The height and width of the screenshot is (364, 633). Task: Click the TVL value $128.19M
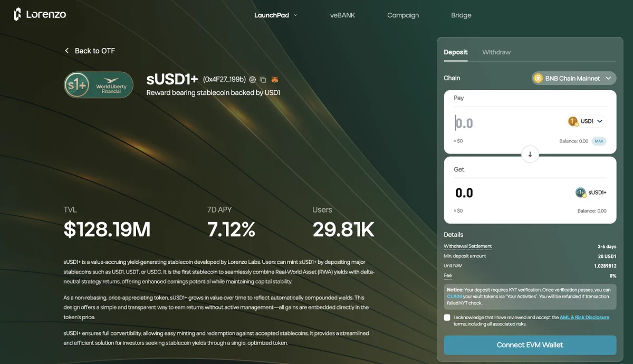(107, 229)
